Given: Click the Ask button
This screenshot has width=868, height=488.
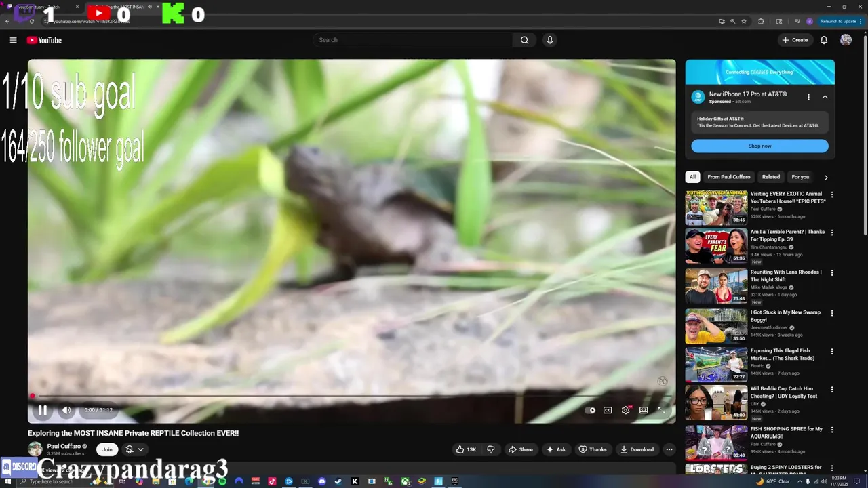Looking at the screenshot, I should pos(556,449).
